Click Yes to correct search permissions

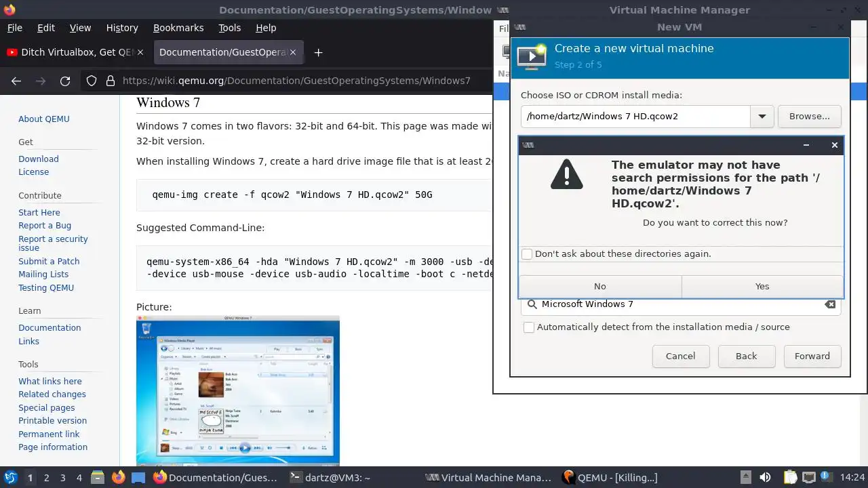[x=762, y=287]
